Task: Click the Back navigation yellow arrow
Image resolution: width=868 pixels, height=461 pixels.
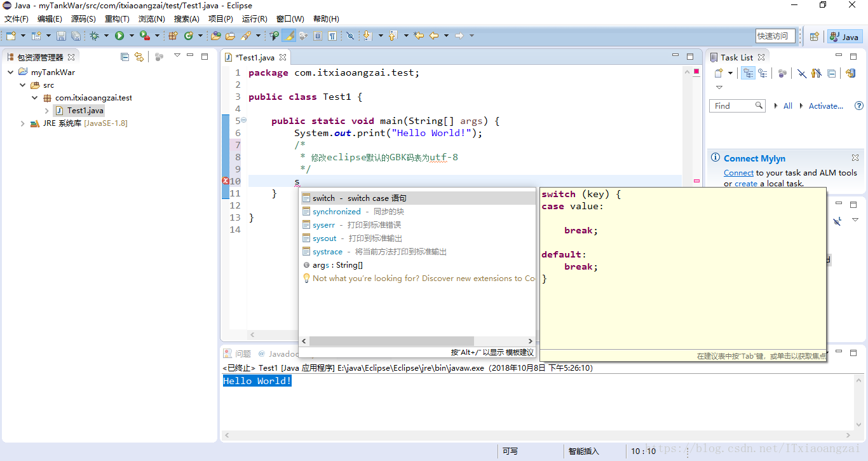Action: click(x=434, y=36)
